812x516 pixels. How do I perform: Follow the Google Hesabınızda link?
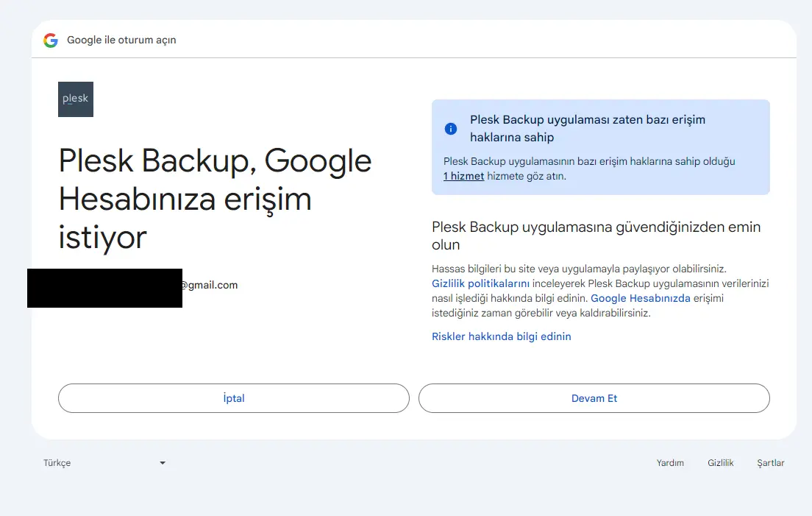pos(640,298)
